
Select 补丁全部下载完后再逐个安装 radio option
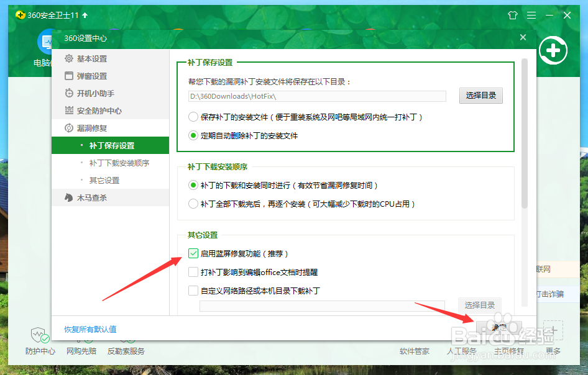point(193,204)
